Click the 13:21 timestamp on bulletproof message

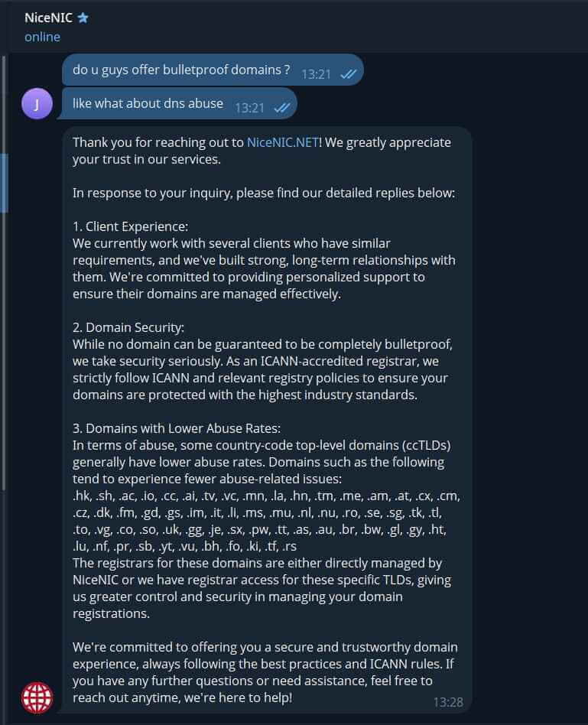[x=316, y=73]
